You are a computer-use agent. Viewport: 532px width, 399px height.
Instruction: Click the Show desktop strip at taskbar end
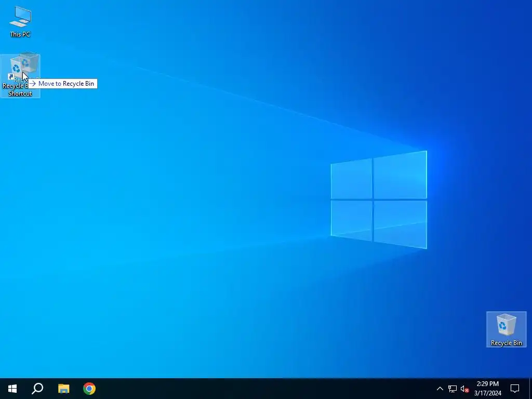[x=530, y=389]
